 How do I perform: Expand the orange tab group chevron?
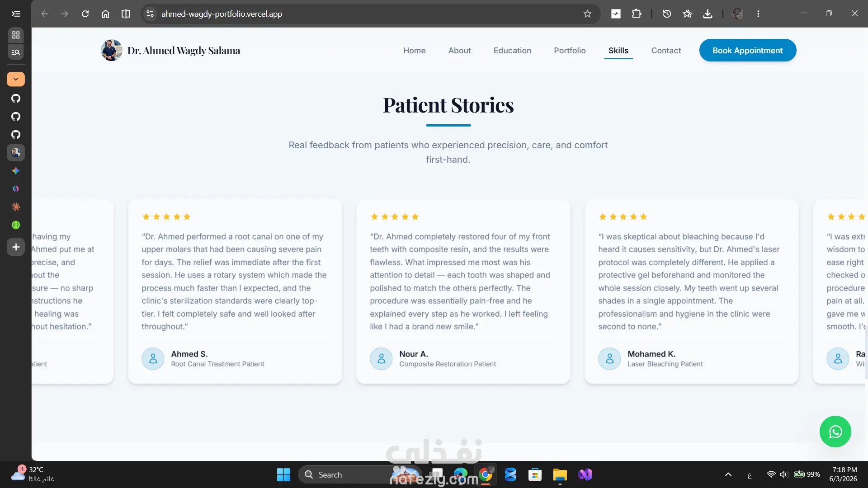pyautogui.click(x=16, y=79)
